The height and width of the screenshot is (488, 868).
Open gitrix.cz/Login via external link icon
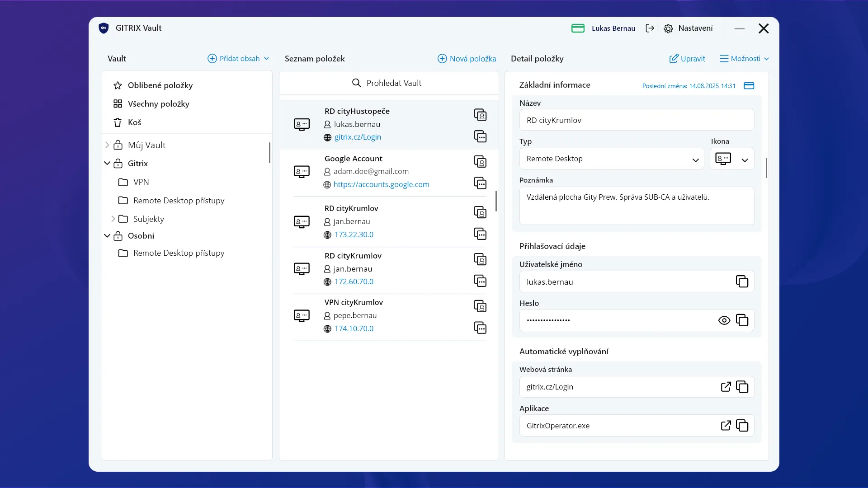coord(726,387)
